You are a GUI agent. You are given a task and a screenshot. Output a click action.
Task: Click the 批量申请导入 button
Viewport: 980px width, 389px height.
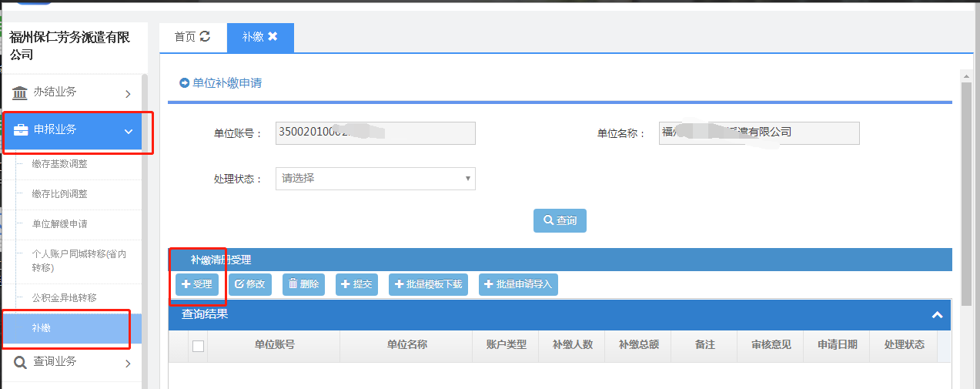coord(518,284)
